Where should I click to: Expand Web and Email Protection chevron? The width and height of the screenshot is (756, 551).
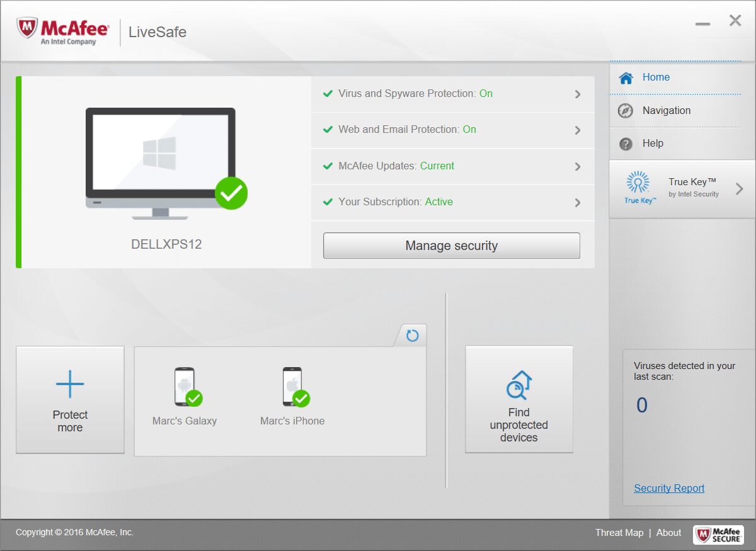[x=578, y=130]
